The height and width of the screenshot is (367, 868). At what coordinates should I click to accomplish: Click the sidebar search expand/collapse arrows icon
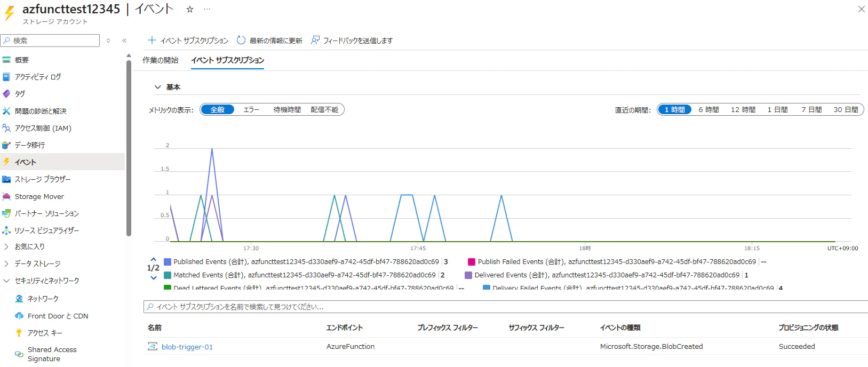tap(108, 41)
